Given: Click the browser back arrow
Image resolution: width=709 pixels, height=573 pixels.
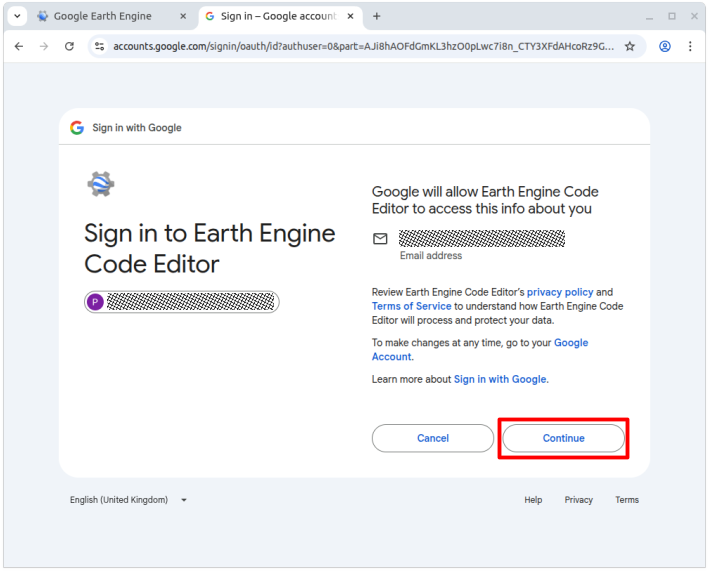Looking at the screenshot, I should [x=18, y=46].
